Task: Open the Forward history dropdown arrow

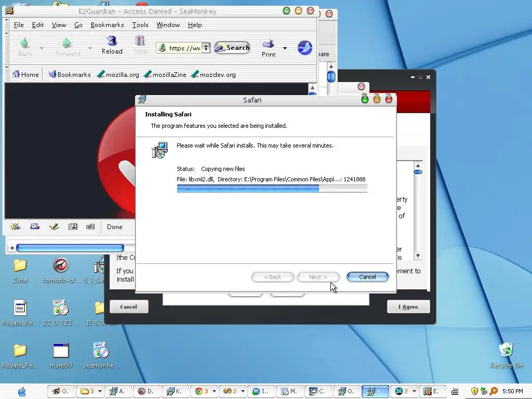Action: 90,48
